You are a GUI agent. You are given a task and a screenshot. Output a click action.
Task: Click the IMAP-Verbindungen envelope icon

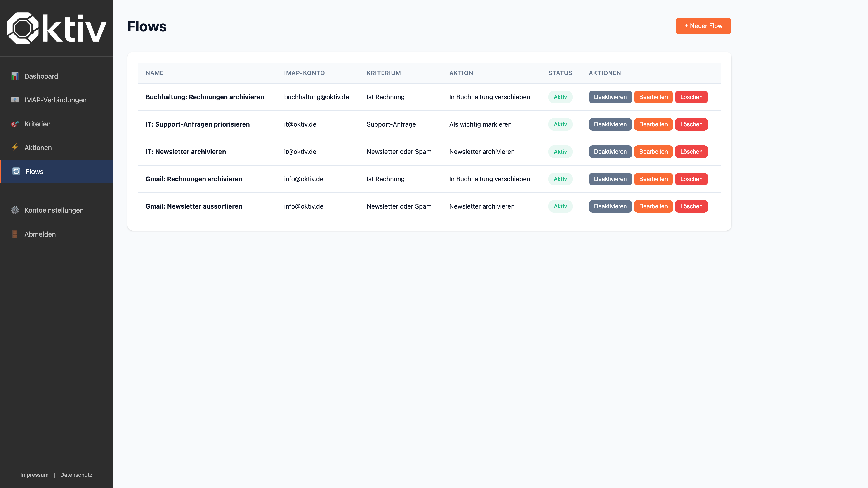pyautogui.click(x=15, y=100)
